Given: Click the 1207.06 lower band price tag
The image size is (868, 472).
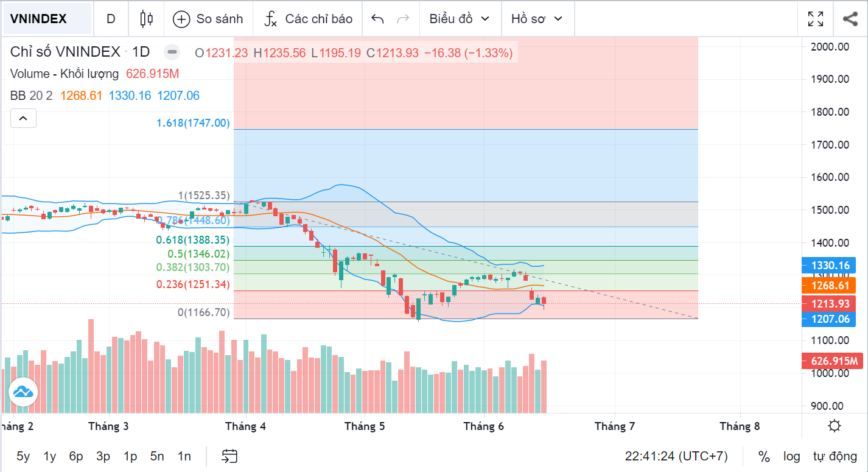Looking at the screenshot, I should (829, 319).
